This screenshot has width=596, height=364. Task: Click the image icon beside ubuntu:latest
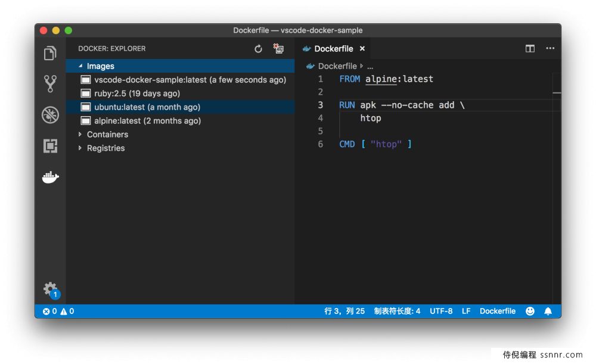pos(86,107)
